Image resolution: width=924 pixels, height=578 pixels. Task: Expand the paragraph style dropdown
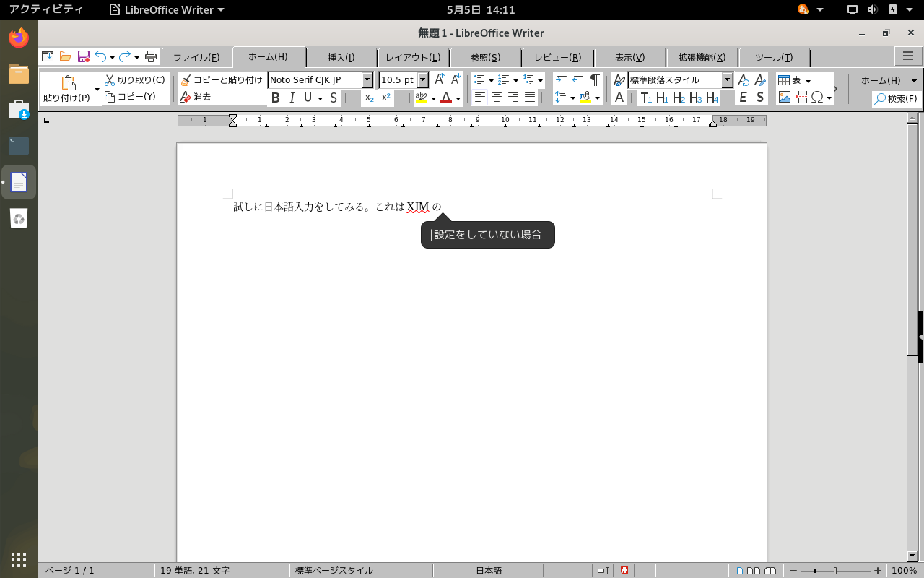(x=727, y=80)
